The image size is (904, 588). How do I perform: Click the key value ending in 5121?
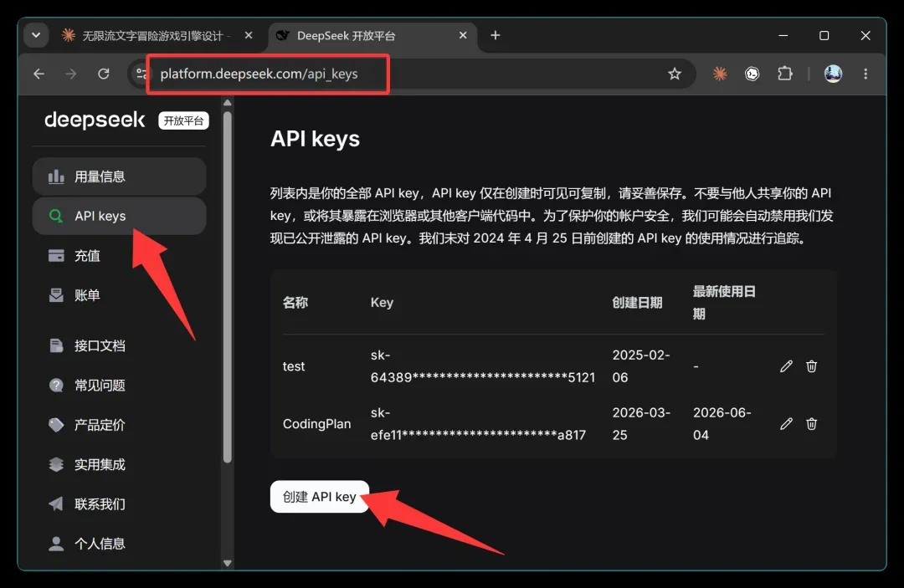[x=483, y=366]
